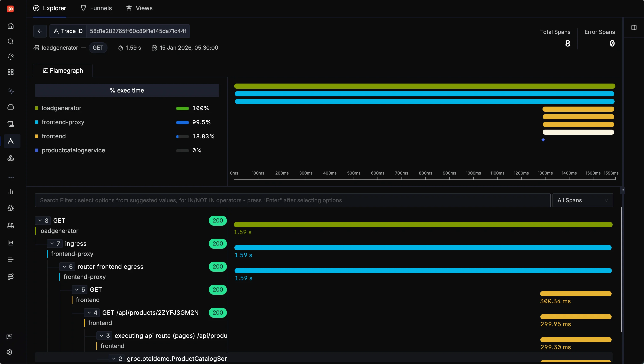Viewport: 644px width, 364px height.
Task: Open Dashboards grid icon in sidebar
Action: (10, 72)
